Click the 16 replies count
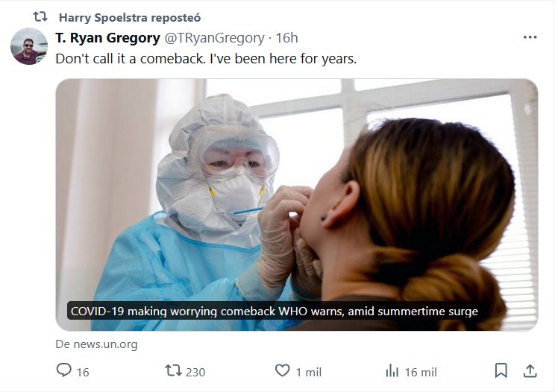Screen dimensions: 558x392 point(82,372)
